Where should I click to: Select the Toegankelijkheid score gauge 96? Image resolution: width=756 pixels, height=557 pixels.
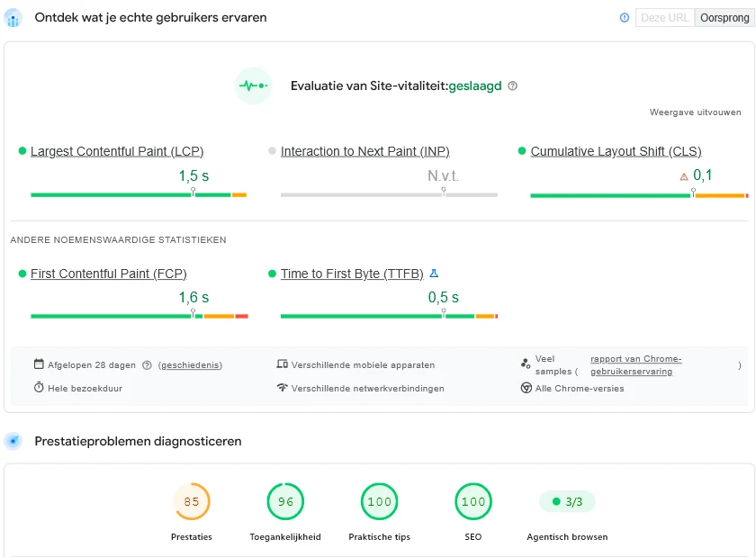[285, 501]
